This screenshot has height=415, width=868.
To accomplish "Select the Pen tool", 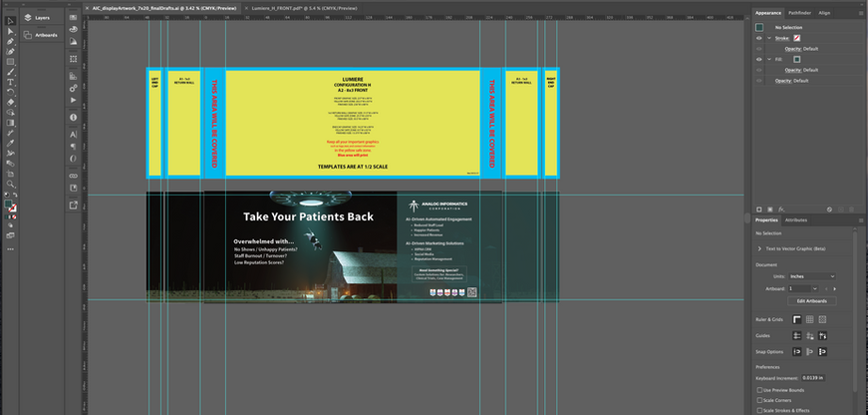I will 10,41.
